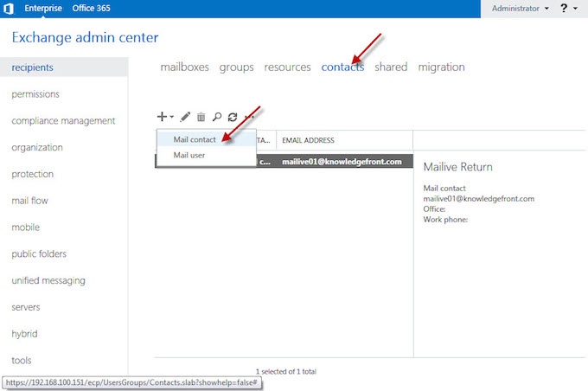Open permissions in the left navigation
Viewport: 588px width, 391px height.
pos(35,94)
